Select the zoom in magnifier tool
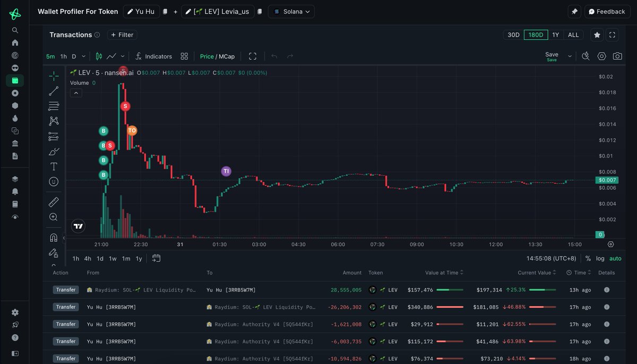This screenshot has width=637, height=364. pos(54,216)
